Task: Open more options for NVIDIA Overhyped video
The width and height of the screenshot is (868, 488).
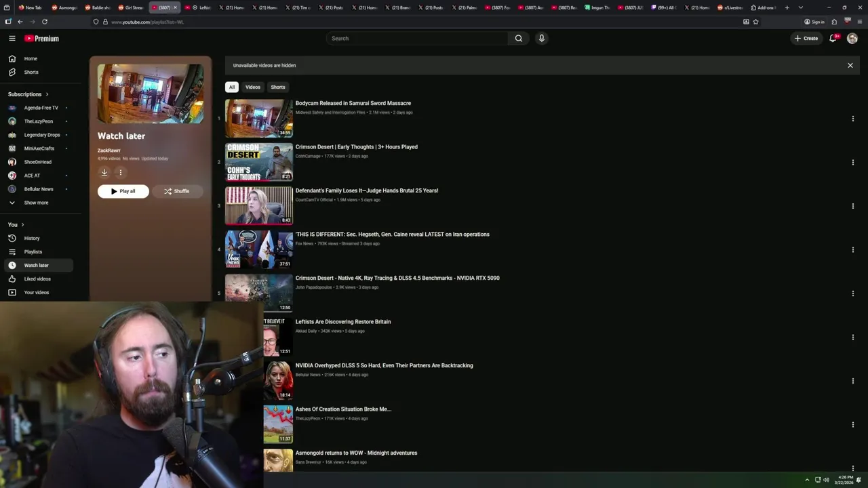Action: [853, 381]
